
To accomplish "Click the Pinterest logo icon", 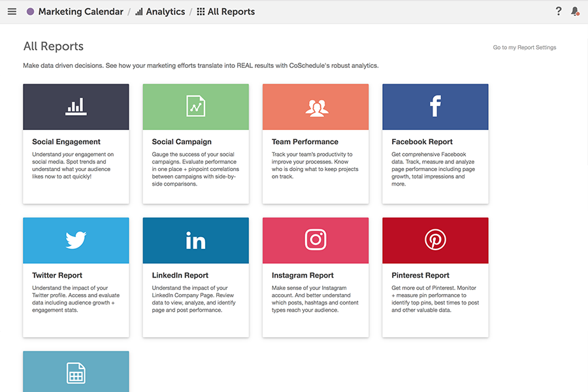I will [435, 239].
